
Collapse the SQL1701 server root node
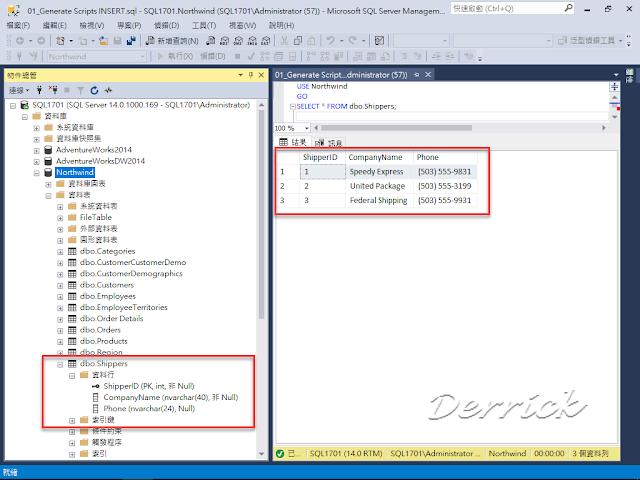click(13, 106)
